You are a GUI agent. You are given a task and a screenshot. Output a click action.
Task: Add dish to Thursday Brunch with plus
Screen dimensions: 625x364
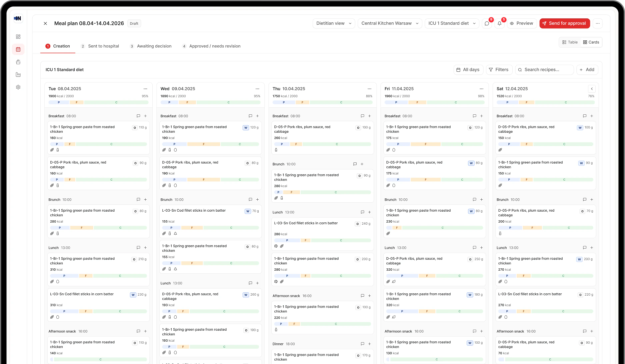click(x=362, y=164)
